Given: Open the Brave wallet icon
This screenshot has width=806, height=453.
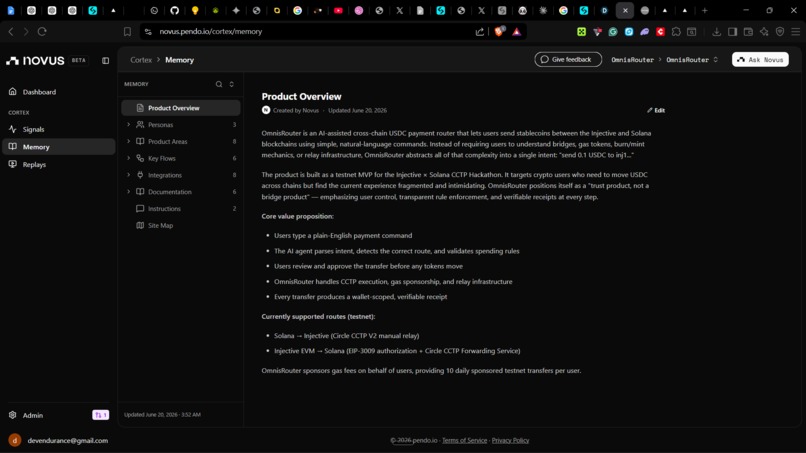Looking at the screenshot, I should (x=748, y=32).
